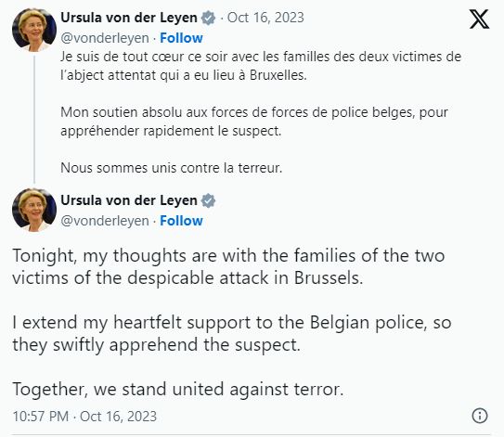Follow the account from the English tweet header
Viewport: 504px width, 437px height.
[x=181, y=221]
